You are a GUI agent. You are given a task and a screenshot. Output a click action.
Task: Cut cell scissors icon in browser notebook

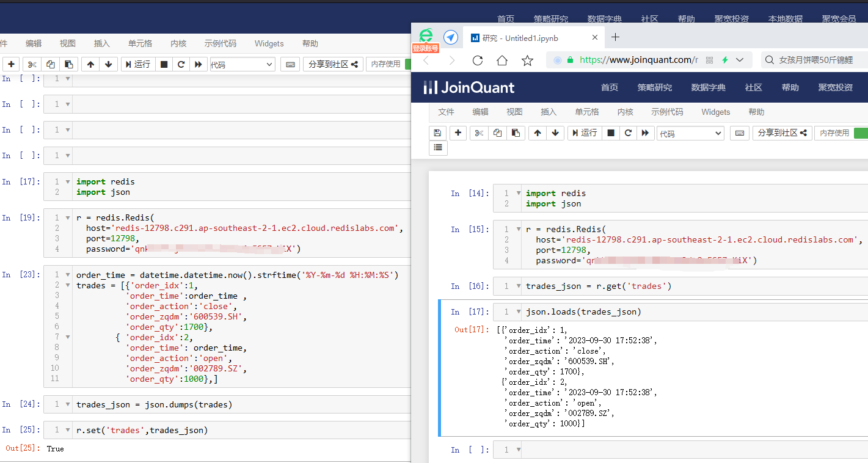point(480,133)
